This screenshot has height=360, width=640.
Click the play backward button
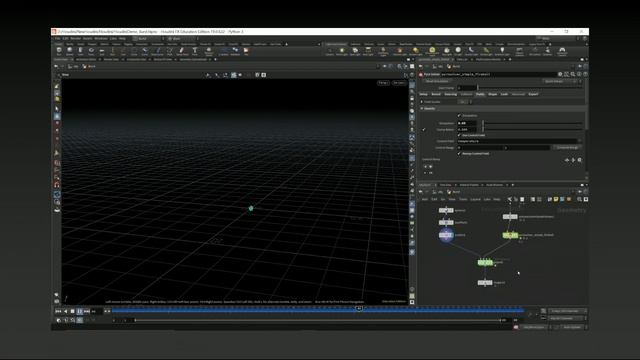pyautogui.click(x=66, y=311)
